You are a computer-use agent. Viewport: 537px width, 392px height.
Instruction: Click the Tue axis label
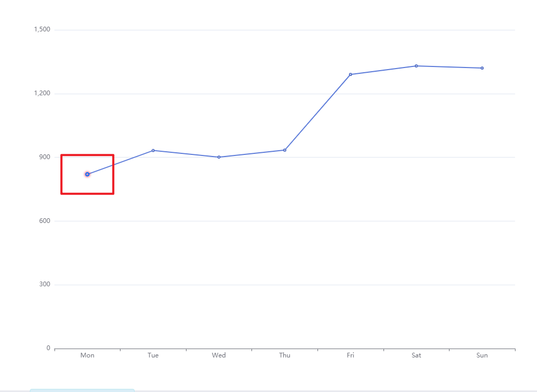tap(153, 355)
